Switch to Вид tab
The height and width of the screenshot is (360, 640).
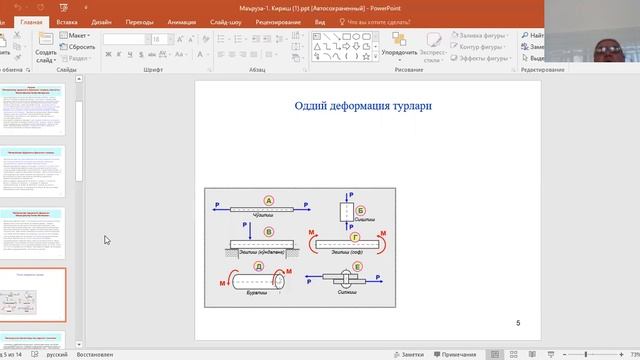(x=320, y=22)
